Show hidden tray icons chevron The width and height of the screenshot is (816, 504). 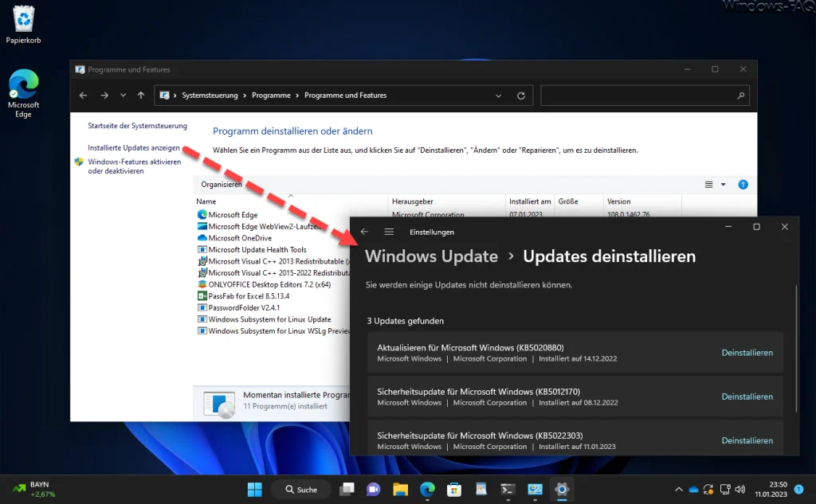(679, 490)
